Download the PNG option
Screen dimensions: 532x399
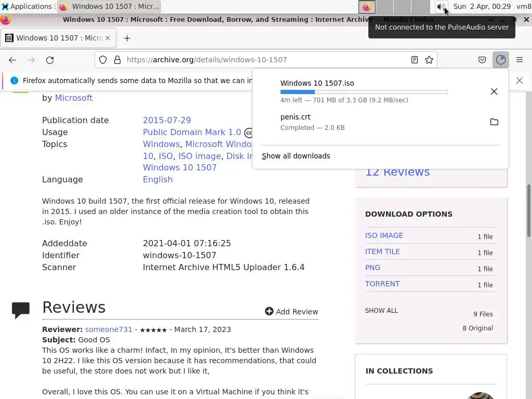click(x=373, y=268)
